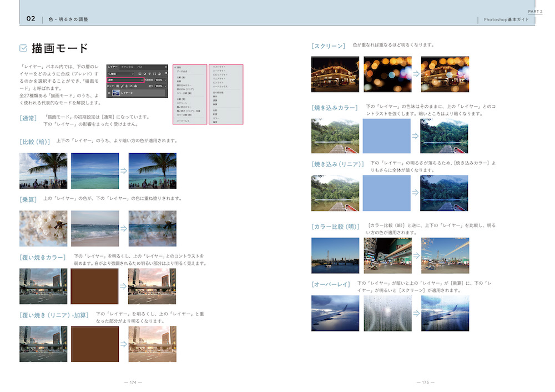The height and width of the screenshot is (392, 555).
Task: Click the [オーバーレイ] section heading
Action: [331, 284]
